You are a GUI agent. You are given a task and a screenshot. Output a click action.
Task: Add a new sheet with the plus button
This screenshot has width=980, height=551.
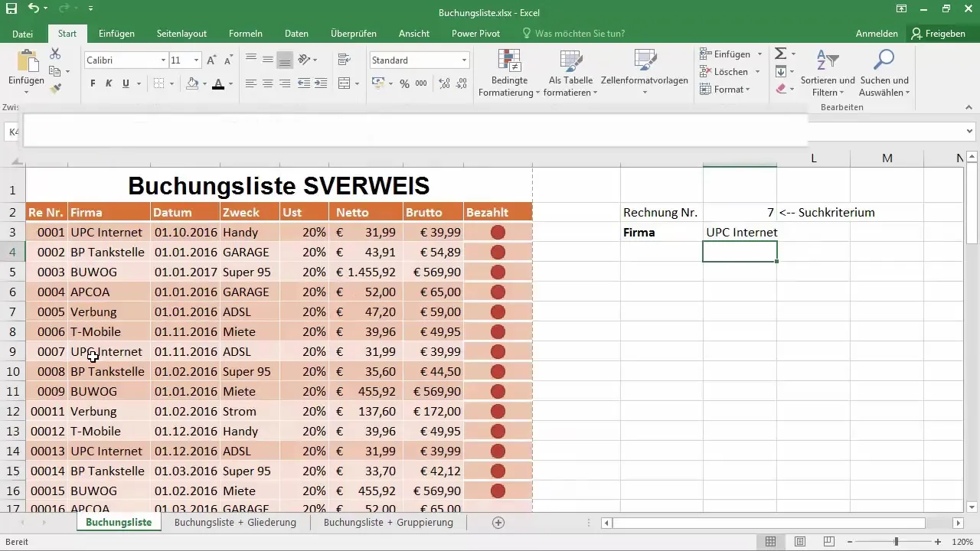[498, 523]
